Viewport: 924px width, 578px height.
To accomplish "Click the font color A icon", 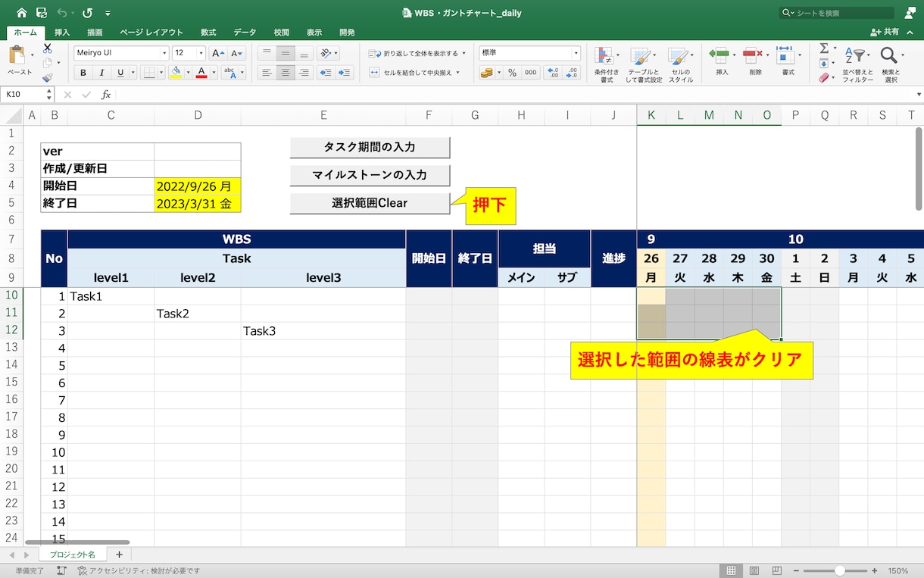I will click(201, 73).
